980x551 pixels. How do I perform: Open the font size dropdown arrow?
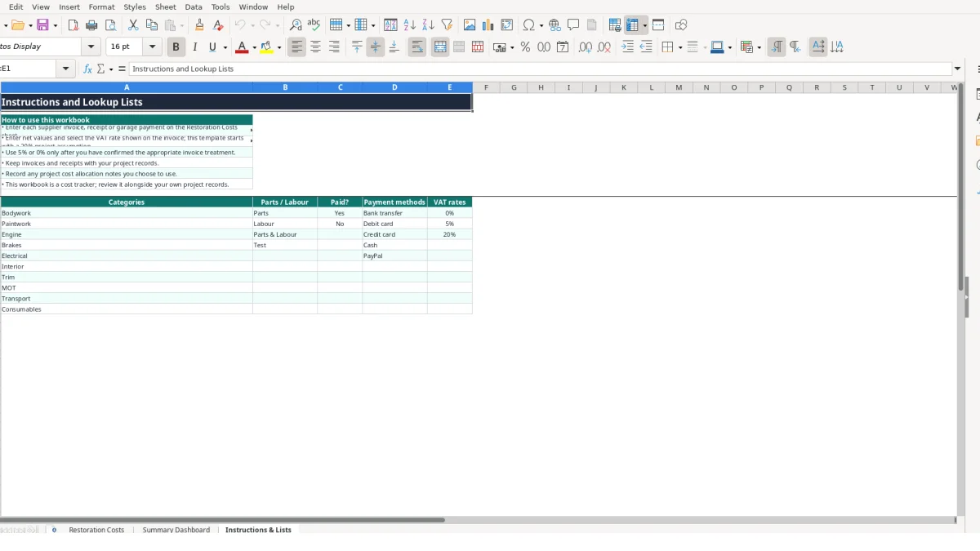point(152,47)
